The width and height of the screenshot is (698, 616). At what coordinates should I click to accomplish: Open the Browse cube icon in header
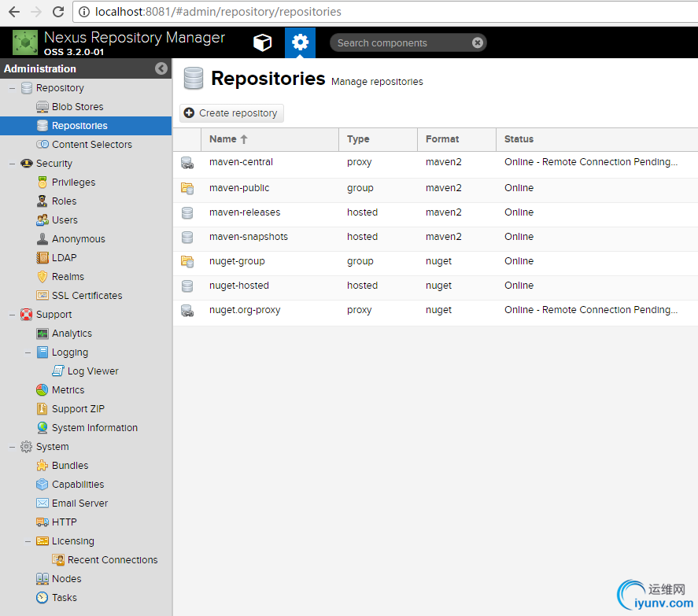point(262,42)
